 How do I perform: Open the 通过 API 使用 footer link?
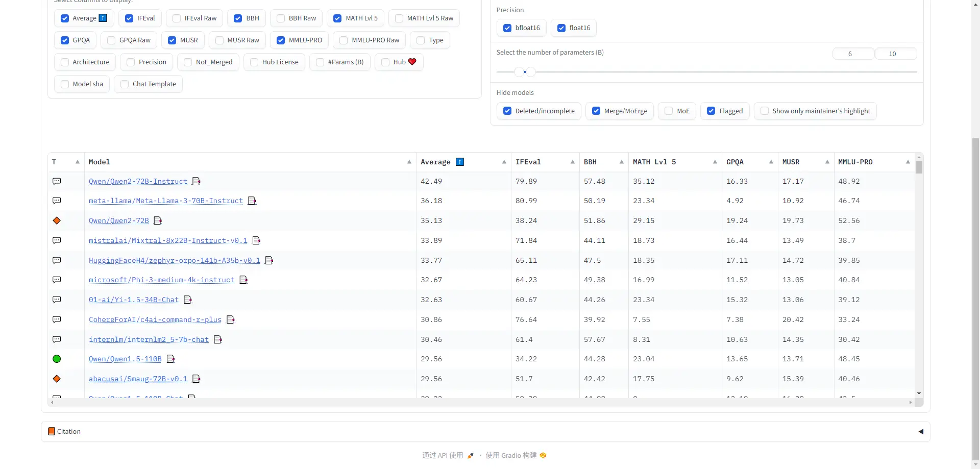click(448, 455)
